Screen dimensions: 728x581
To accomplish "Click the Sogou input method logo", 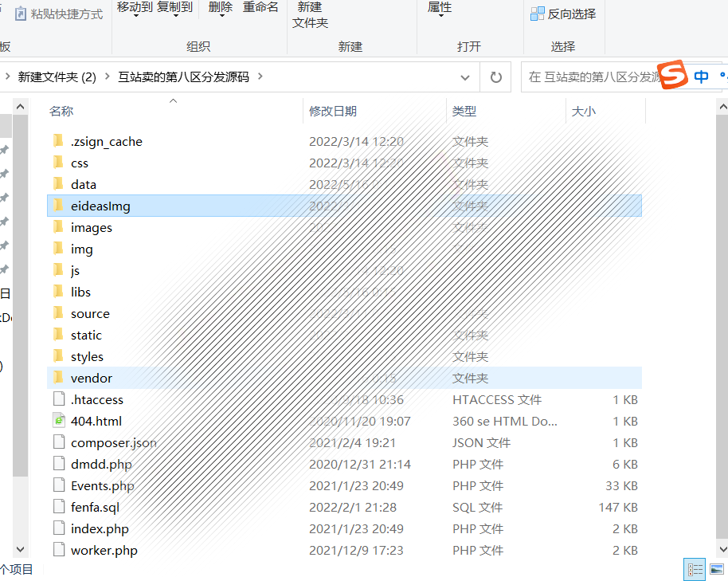I will (672, 74).
